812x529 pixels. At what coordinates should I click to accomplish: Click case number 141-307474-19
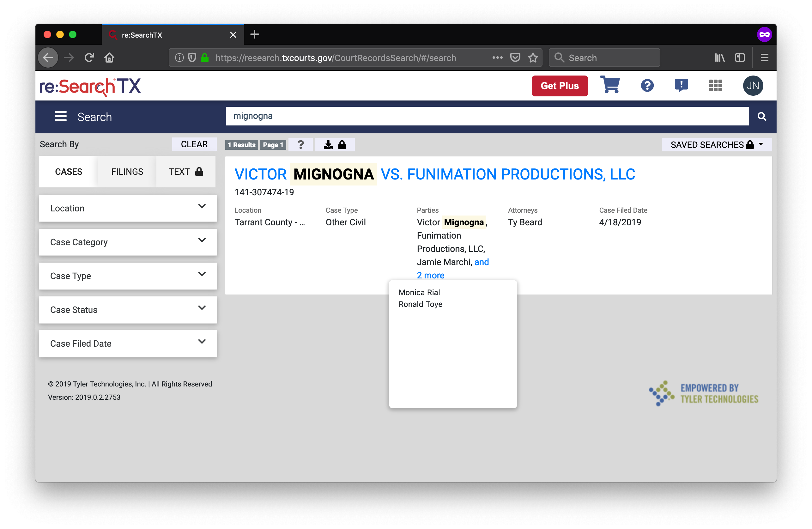click(264, 192)
